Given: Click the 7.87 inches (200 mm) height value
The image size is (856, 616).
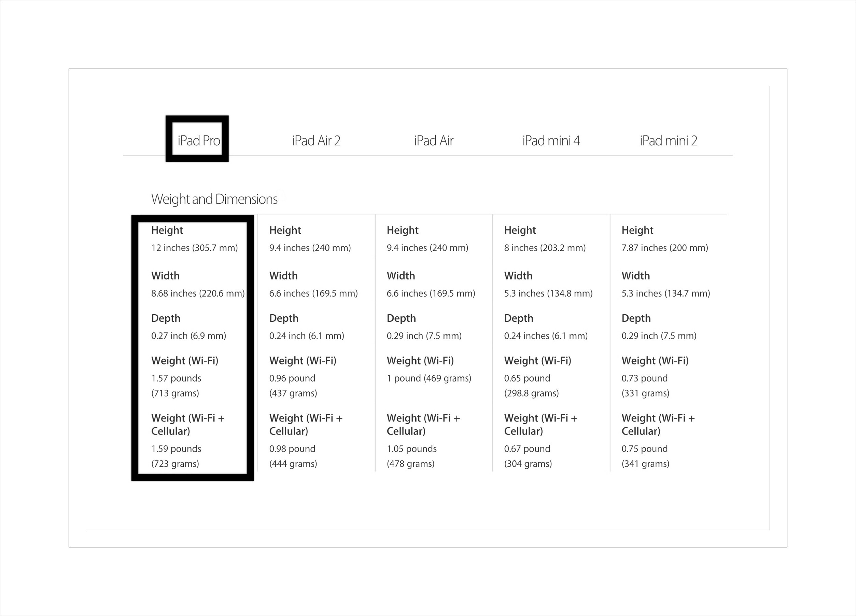Looking at the screenshot, I should [665, 247].
